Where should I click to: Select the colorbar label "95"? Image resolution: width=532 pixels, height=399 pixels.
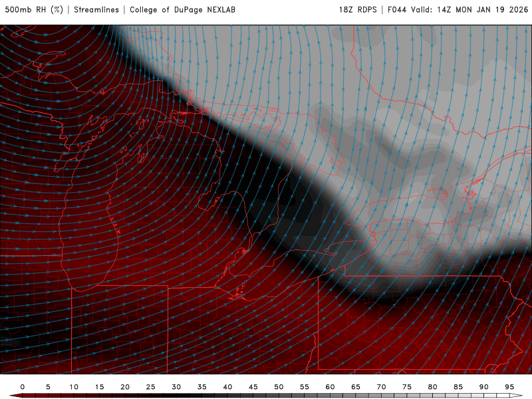coord(509,387)
